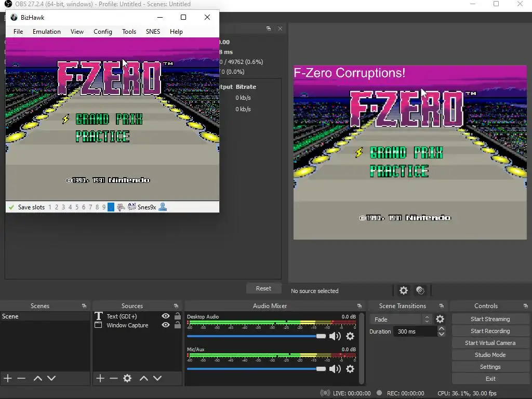Undock the Controls panel
The height and width of the screenshot is (399, 532).
pyautogui.click(x=526, y=305)
